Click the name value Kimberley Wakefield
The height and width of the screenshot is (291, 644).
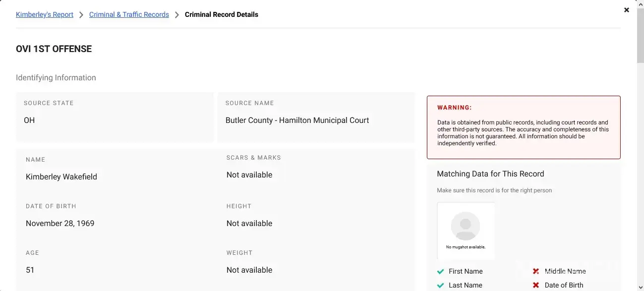61,177
